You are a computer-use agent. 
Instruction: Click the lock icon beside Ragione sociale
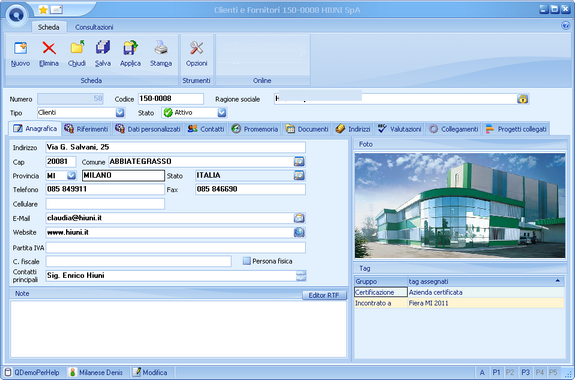[523, 99]
